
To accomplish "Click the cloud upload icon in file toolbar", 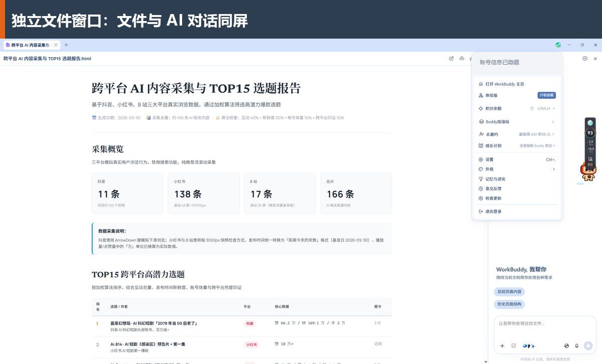I will 462,59.
